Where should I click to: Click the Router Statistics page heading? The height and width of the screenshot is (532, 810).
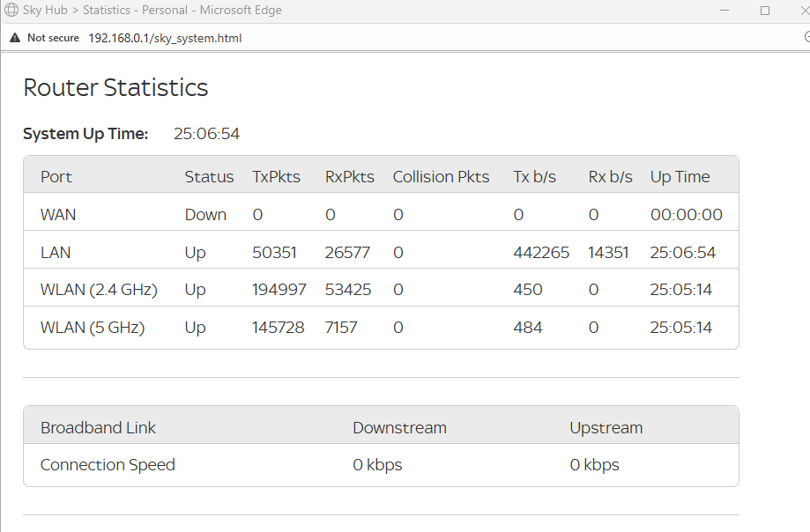coord(115,88)
